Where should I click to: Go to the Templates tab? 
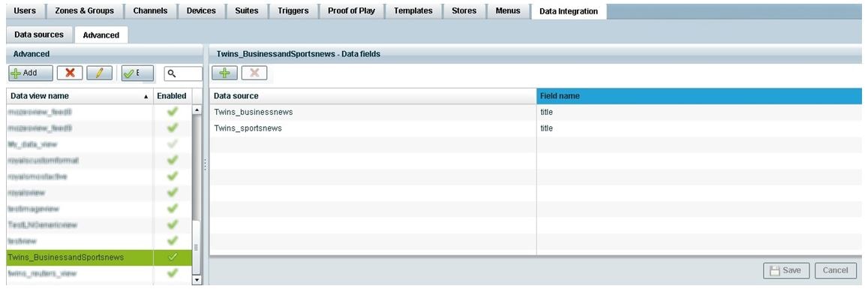[x=413, y=11]
